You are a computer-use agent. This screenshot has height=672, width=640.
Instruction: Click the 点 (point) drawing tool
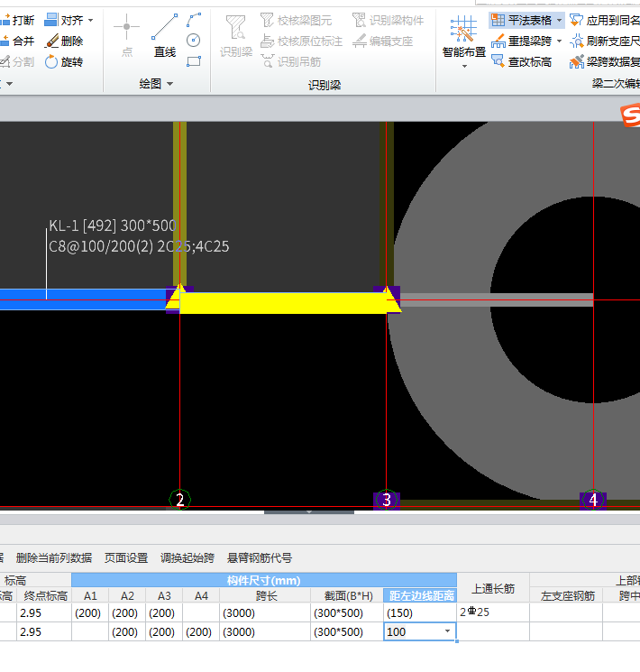click(126, 37)
